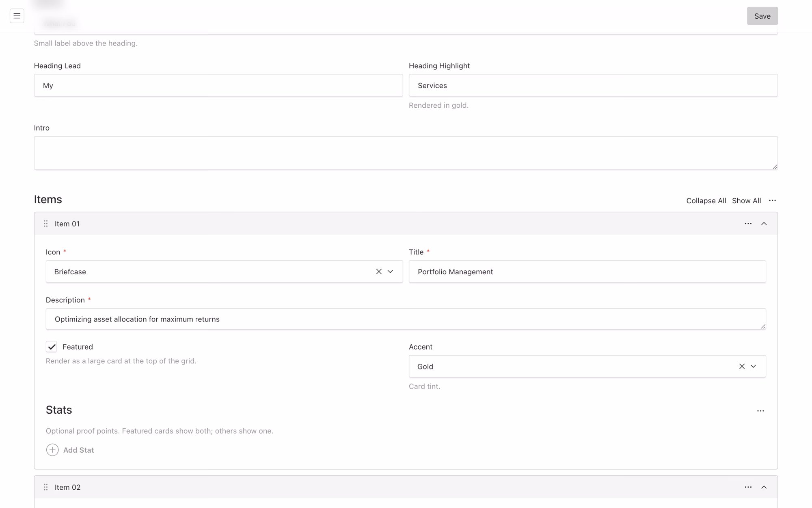
Task: Click into the Intro textarea
Action: click(406, 153)
